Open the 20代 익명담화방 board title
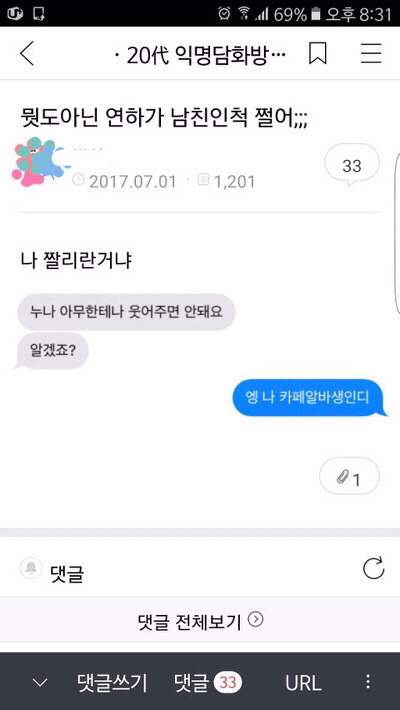This screenshot has height=710, width=400. pyautogui.click(x=200, y=55)
